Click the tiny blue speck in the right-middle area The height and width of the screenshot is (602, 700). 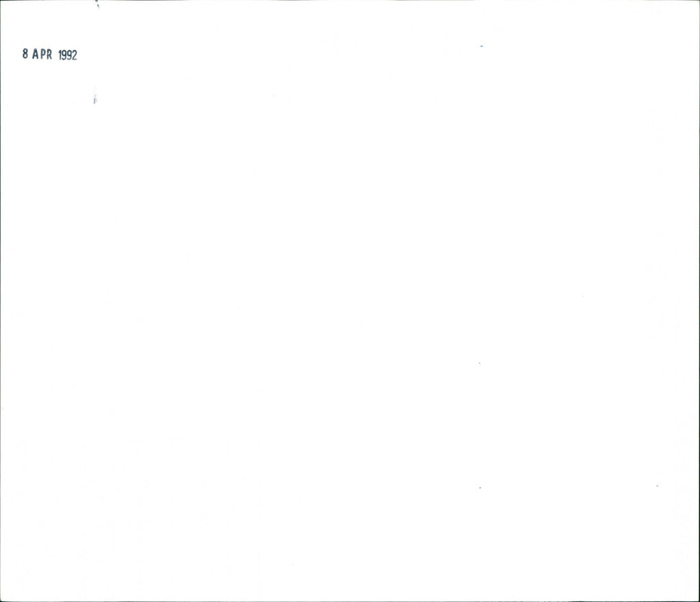click(479, 363)
